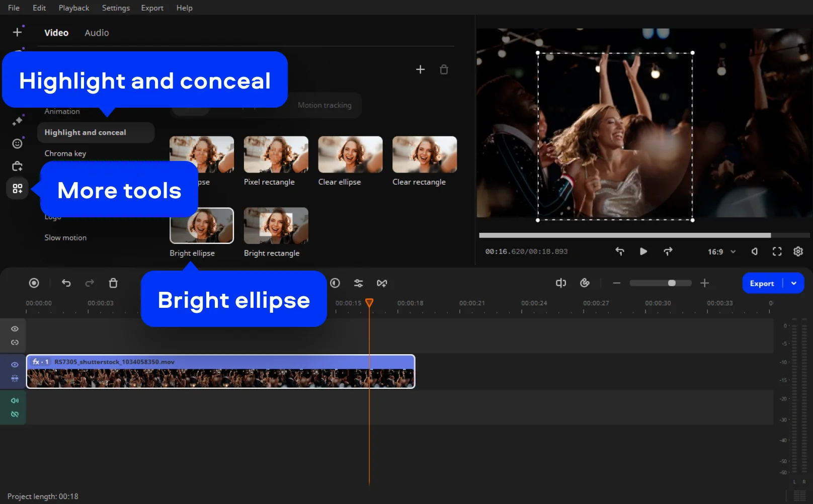Add a new mask with plus icon

click(x=420, y=69)
